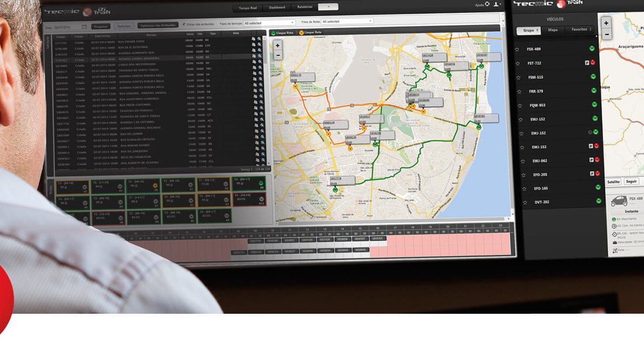Zoom out on the vehicles window map
The width and height of the screenshot is (644, 354).
coord(606,34)
